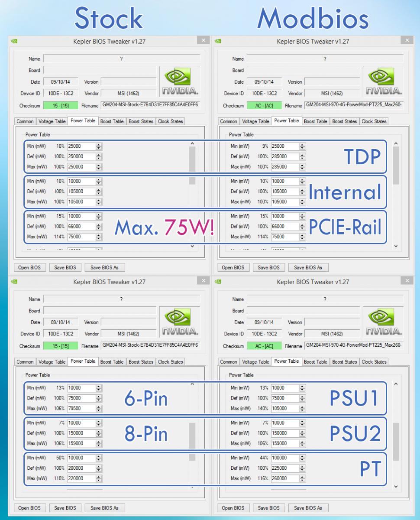The height and width of the screenshot is (520, 420).
Task: Click the scroll-up arrow in lower Stock Power Table
Action: pos(192,384)
